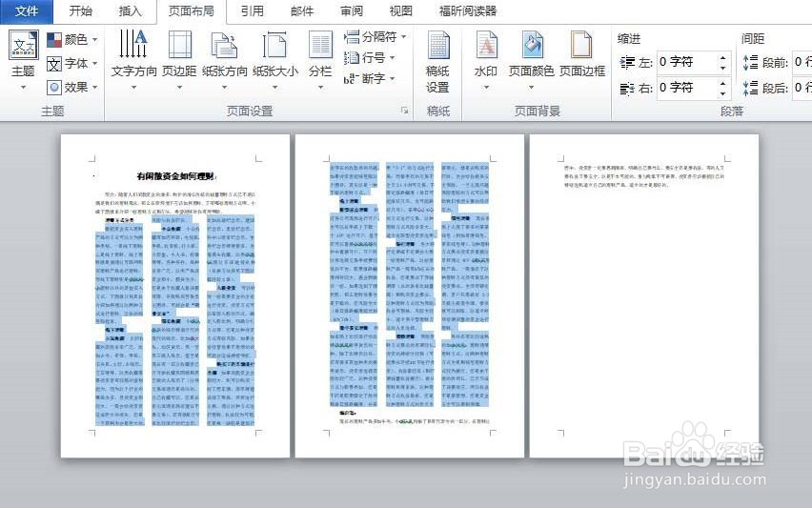The width and height of the screenshot is (812, 508).
Task: Click the 纸张方向 orientation icon
Action: point(224,45)
